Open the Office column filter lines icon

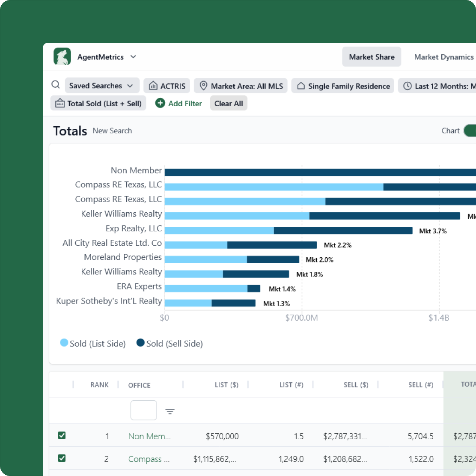pos(170,412)
